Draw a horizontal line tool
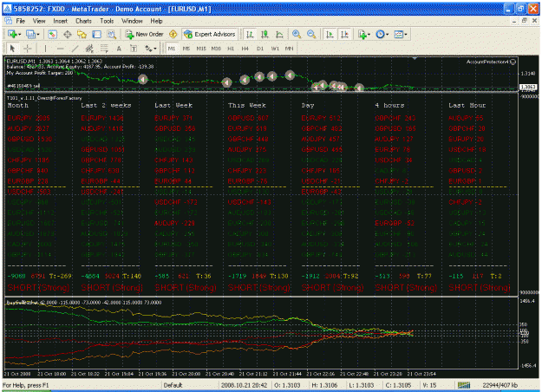The image size is (542, 392). tap(60, 49)
